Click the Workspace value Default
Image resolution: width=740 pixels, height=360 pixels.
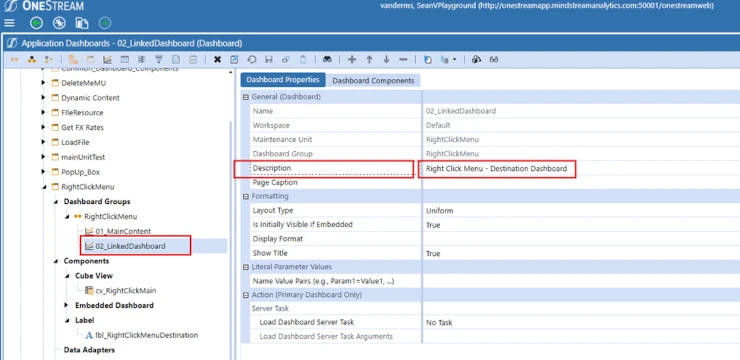pyautogui.click(x=438, y=126)
